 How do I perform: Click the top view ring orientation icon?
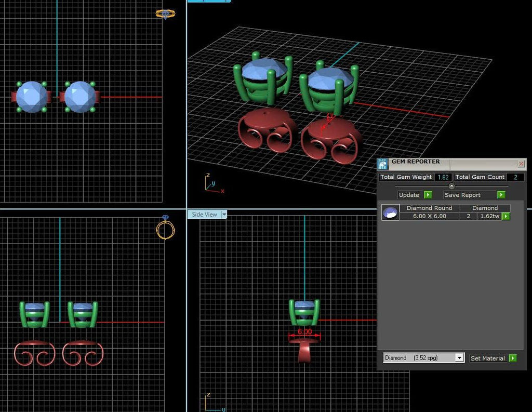pyautogui.click(x=165, y=14)
